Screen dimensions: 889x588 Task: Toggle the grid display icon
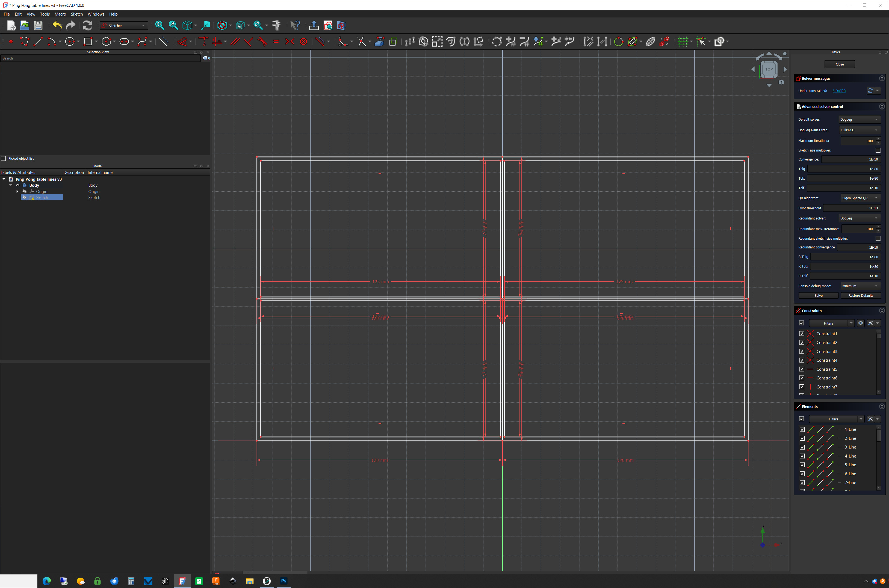(x=683, y=41)
